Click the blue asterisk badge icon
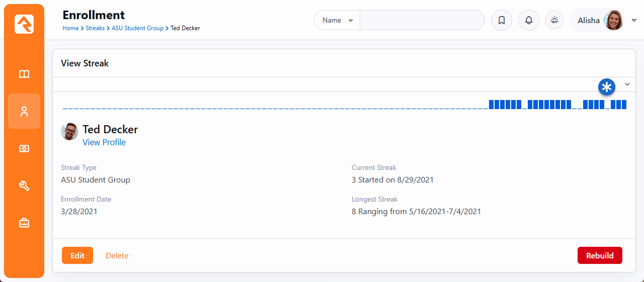The image size is (644, 282). tap(607, 87)
